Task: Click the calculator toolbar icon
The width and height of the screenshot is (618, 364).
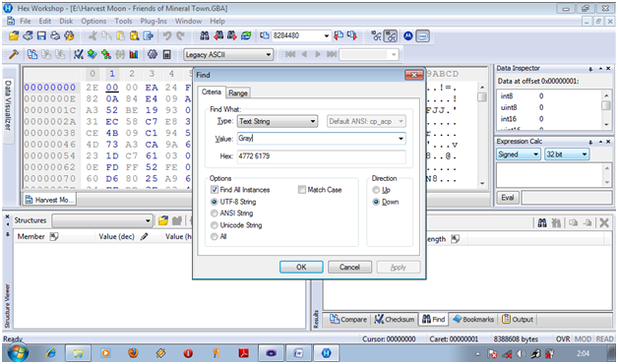Action: [166, 54]
